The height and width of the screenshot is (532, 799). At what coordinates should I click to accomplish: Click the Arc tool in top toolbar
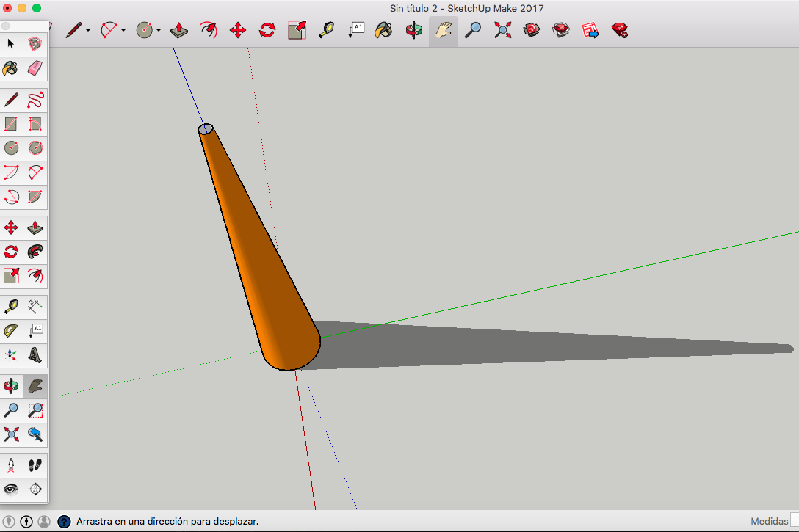pyautogui.click(x=109, y=30)
